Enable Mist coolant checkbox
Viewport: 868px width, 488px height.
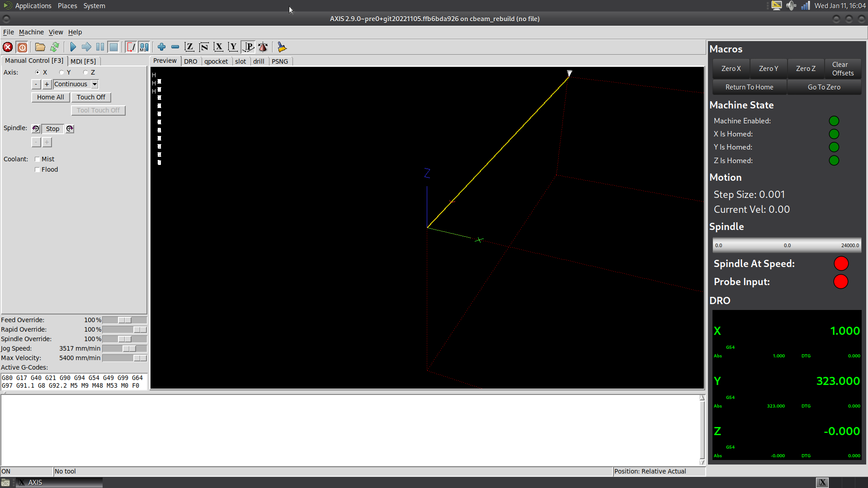click(x=38, y=159)
